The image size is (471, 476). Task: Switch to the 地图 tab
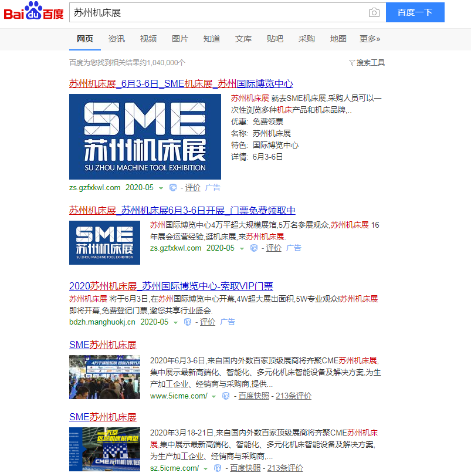click(338, 39)
